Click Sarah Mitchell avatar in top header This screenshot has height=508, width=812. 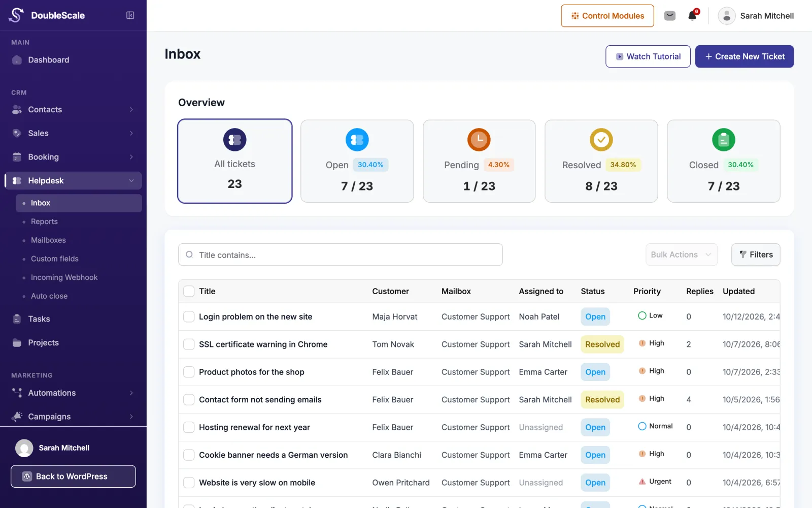[x=727, y=16]
